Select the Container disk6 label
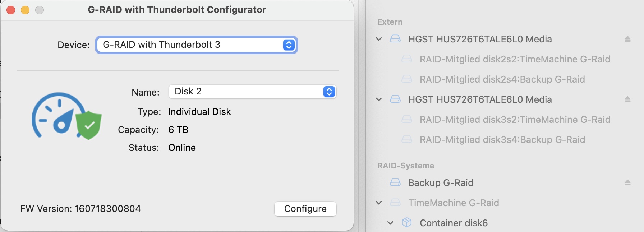Viewport: 644px width, 232px height. pyautogui.click(x=454, y=223)
